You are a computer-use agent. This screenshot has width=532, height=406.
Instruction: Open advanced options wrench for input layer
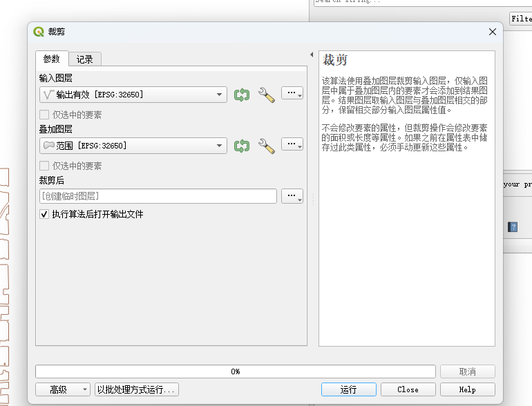(266, 95)
